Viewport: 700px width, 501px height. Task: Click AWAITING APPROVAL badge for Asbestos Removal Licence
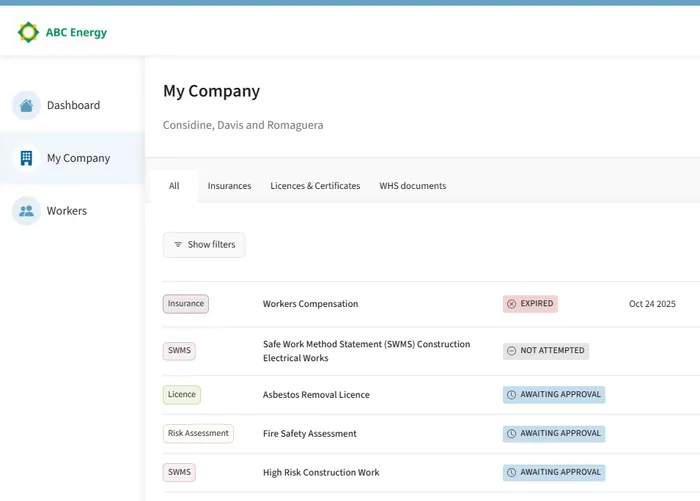click(554, 395)
